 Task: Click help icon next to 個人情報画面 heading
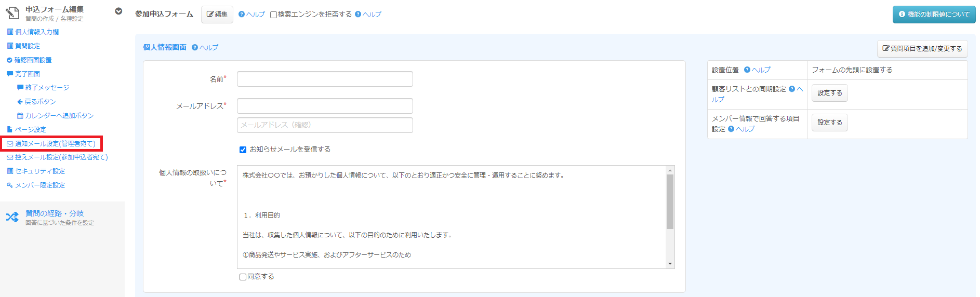[195, 47]
